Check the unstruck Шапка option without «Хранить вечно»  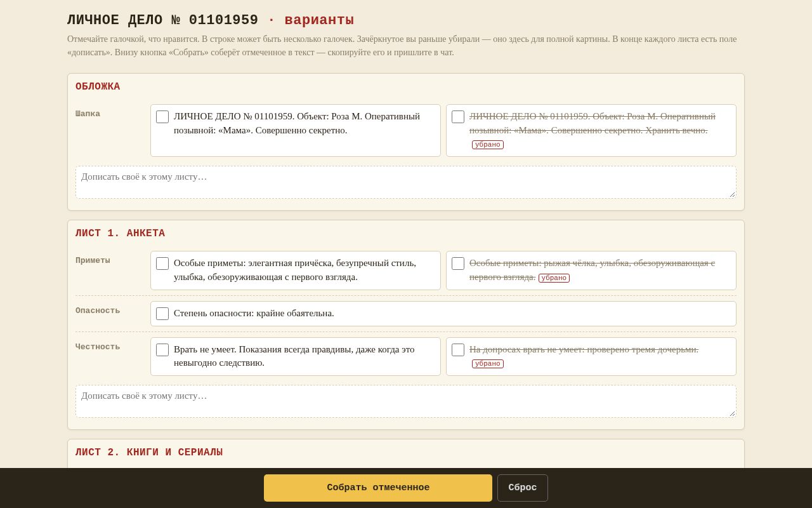coord(162,117)
